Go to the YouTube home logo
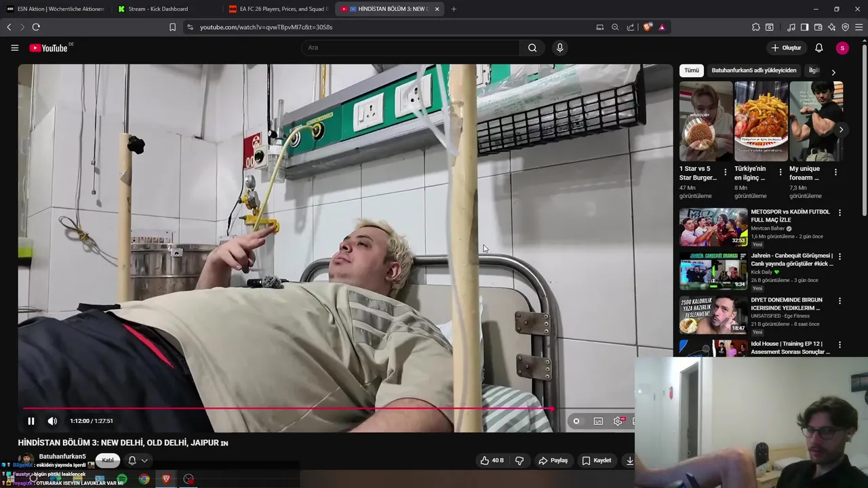This screenshot has width=868, height=488. click(49, 48)
